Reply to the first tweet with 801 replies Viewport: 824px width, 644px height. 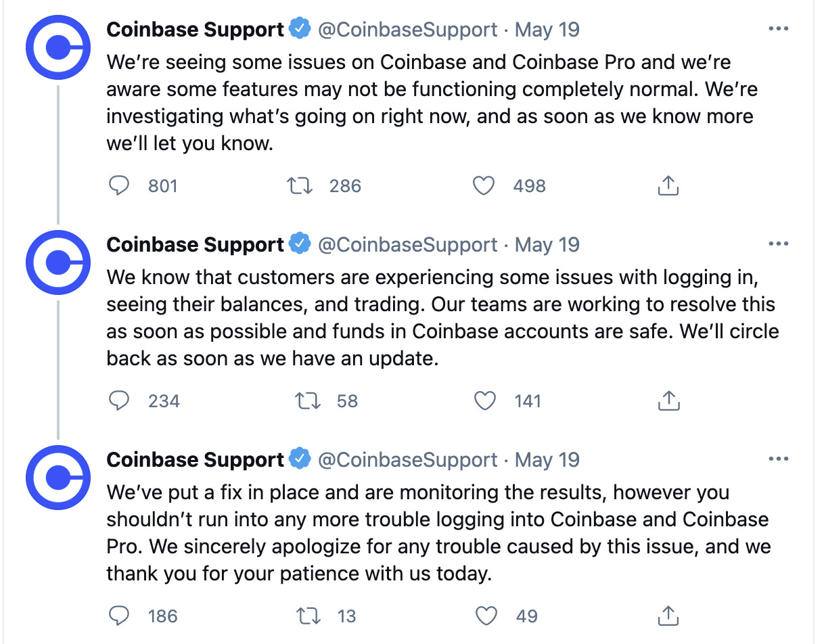tap(119, 185)
